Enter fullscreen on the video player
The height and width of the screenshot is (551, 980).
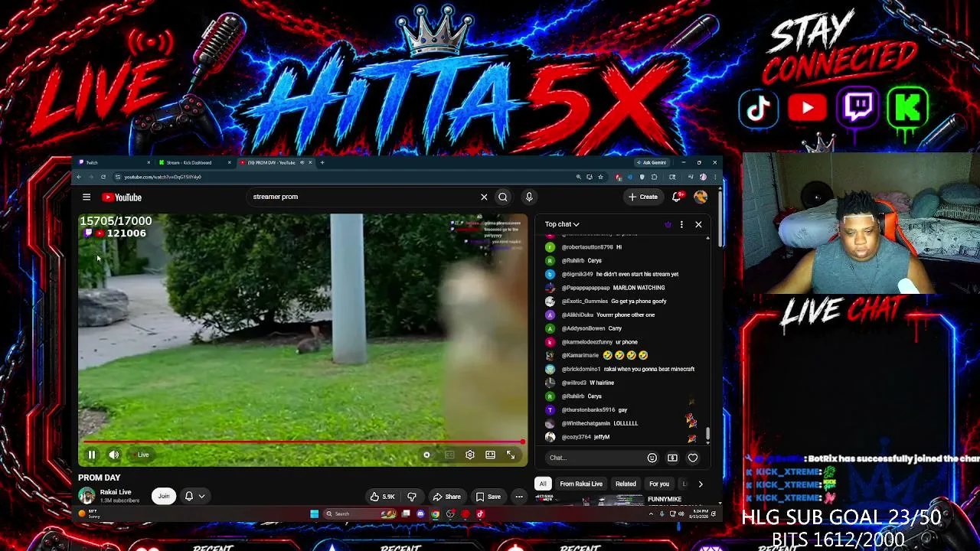[511, 455]
